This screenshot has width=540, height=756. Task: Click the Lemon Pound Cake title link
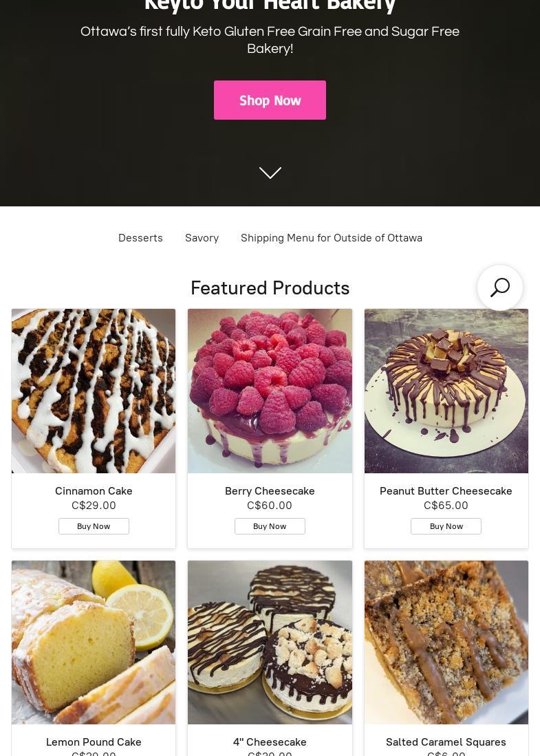pos(94,742)
